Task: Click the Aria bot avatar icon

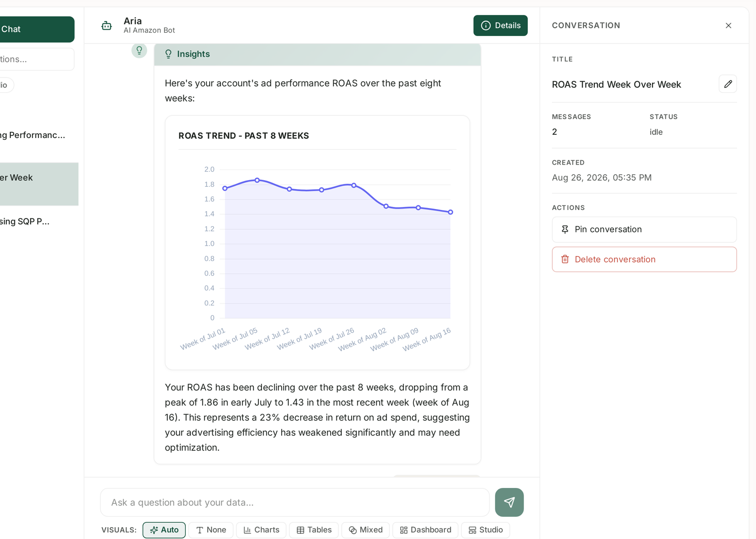Action: click(107, 26)
